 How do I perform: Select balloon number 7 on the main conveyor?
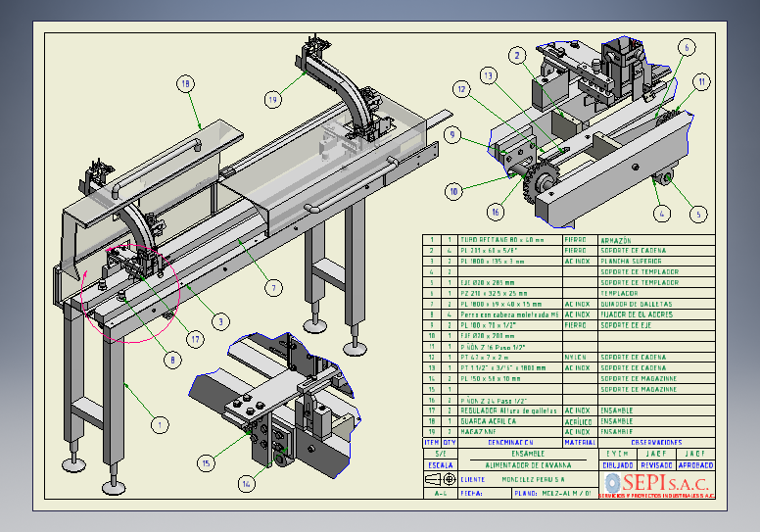[273, 287]
